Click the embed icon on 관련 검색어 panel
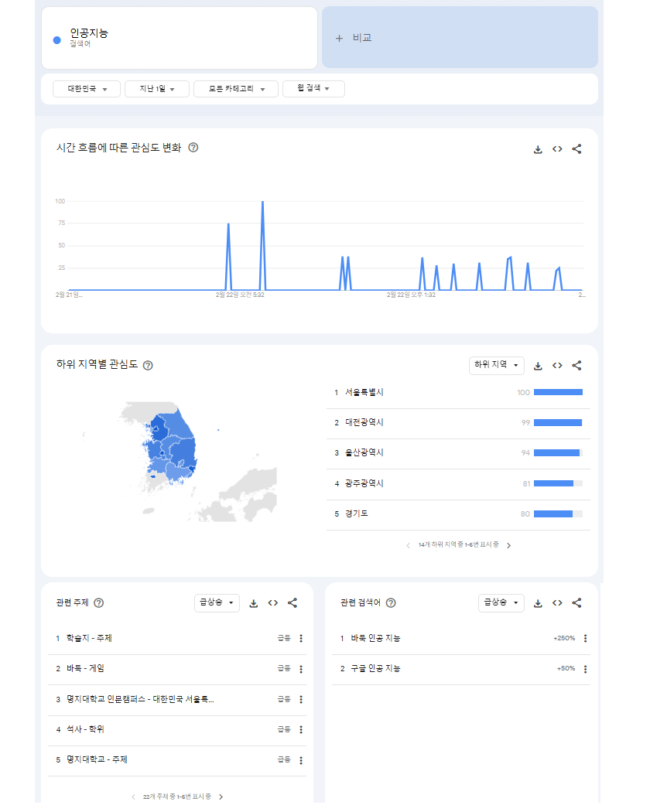 [556, 602]
